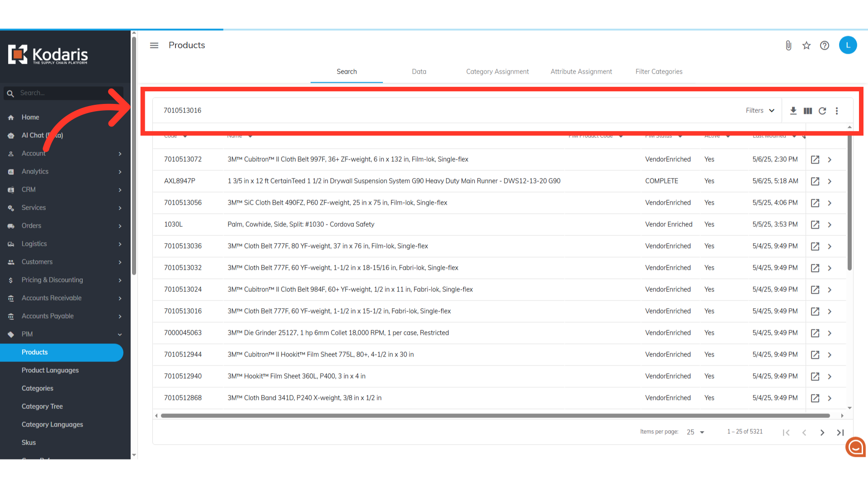Switch to the Category Assignment tab
The height and width of the screenshot is (488, 868).
pyautogui.click(x=497, y=71)
